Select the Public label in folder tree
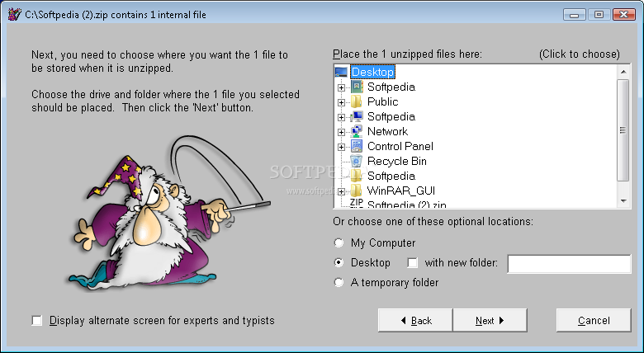 pyautogui.click(x=383, y=101)
